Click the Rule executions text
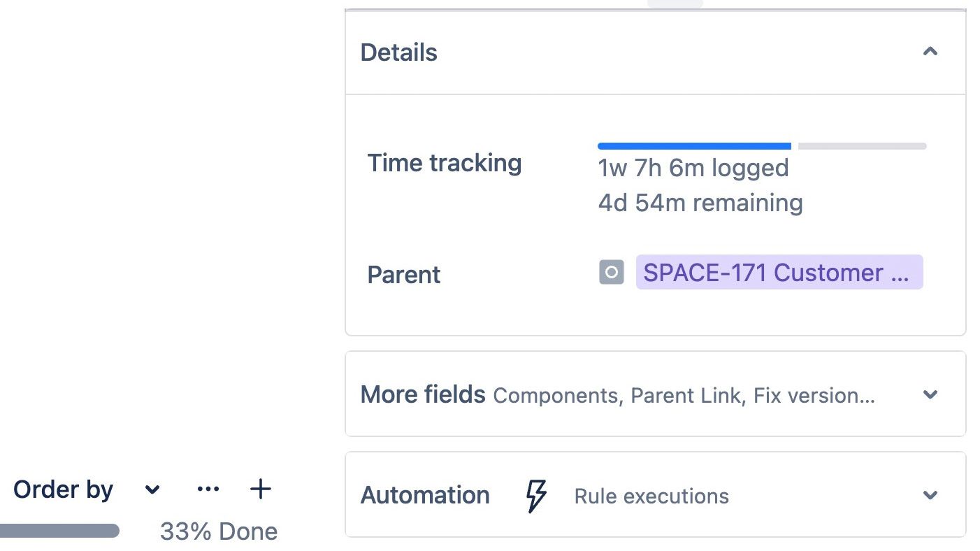 pos(651,496)
